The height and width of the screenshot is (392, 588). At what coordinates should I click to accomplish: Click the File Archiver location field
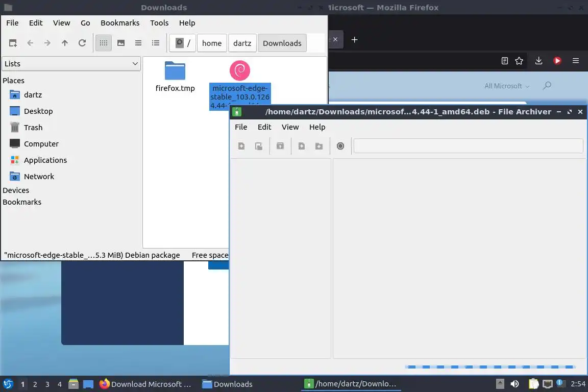click(x=469, y=146)
